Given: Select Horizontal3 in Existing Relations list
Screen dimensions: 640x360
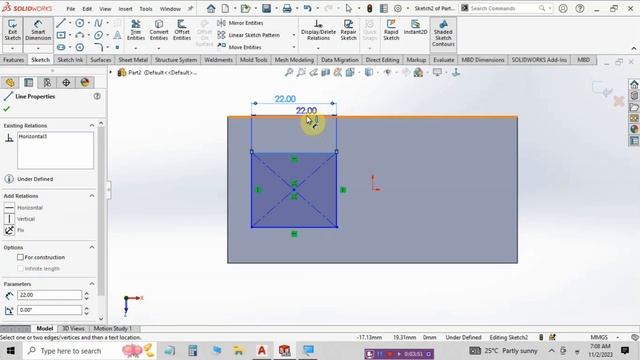Looking at the screenshot, I should pyautogui.click(x=33, y=136).
